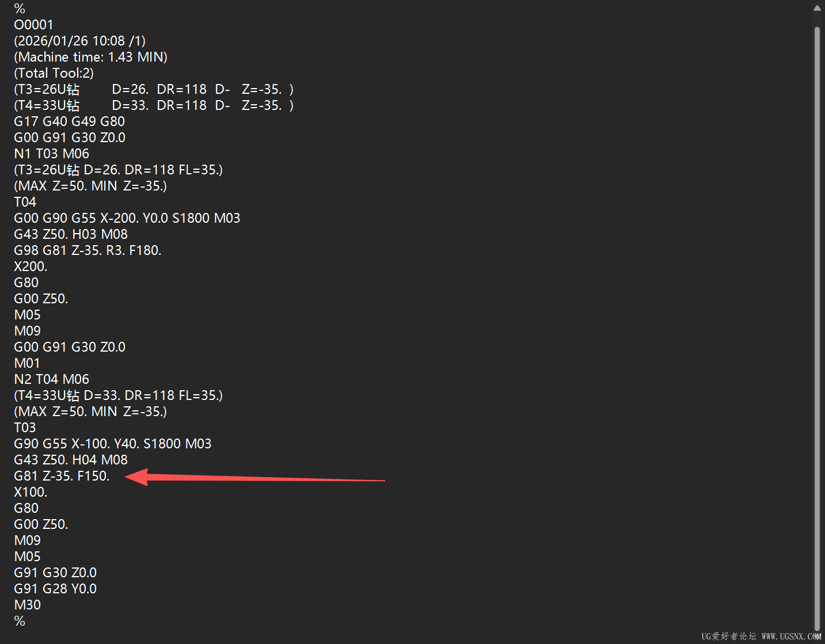Click the G81 Z-35. F150. line
This screenshot has height=644, width=825.
62,476
